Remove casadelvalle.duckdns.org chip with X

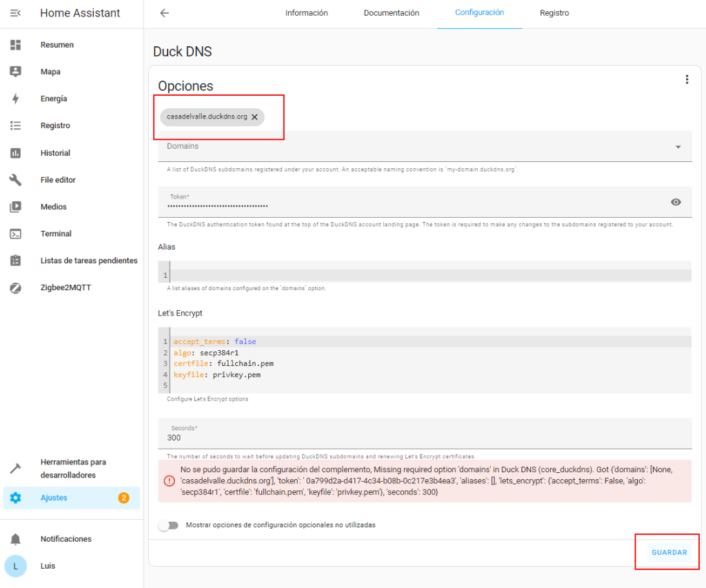[254, 117]
